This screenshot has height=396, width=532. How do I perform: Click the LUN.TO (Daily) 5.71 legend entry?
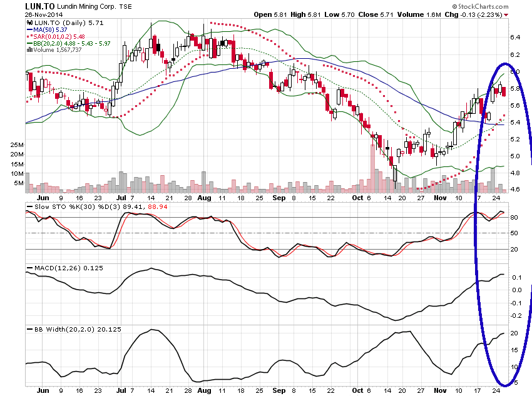pos(69,23)
